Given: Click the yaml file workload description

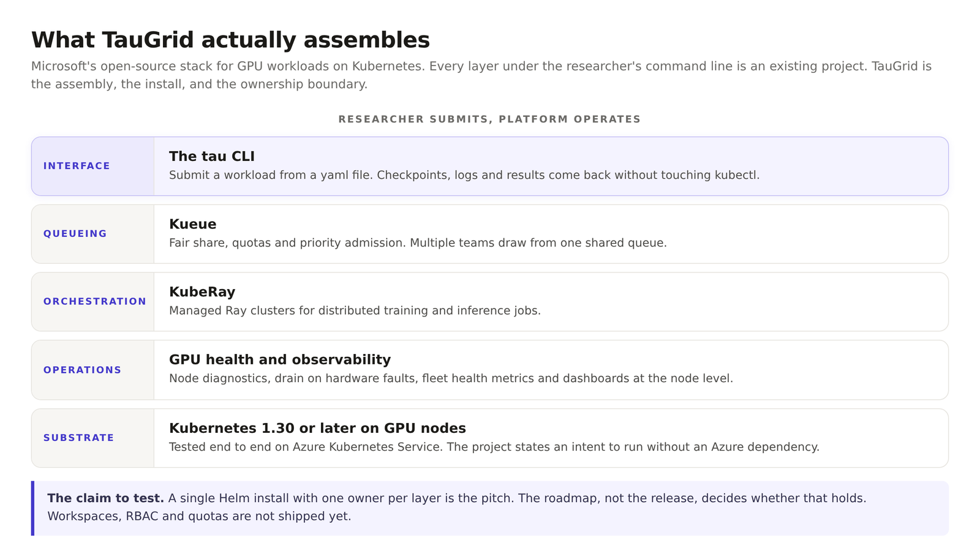Looking at the screenshot, I should point(464,175).
